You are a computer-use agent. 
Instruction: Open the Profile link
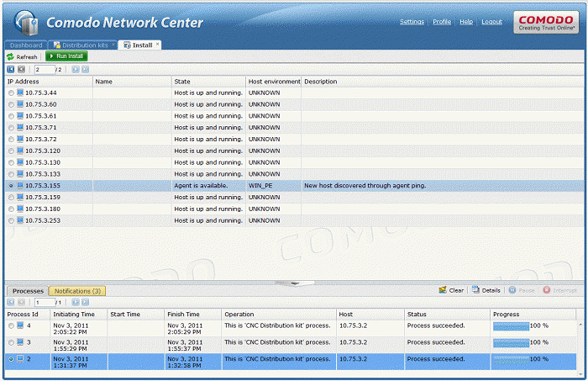(x=442, y=22)
